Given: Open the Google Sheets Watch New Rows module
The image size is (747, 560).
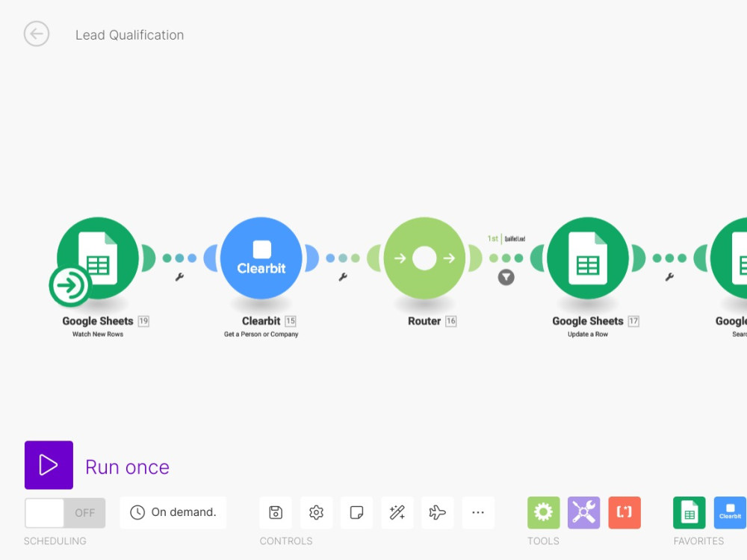Looking at the screenshot, I should click(98, 258).
